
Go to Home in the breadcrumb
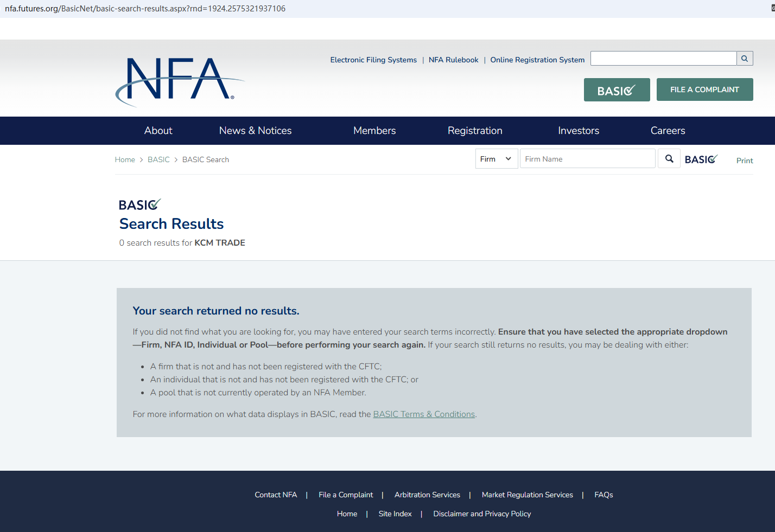[125, 159]
